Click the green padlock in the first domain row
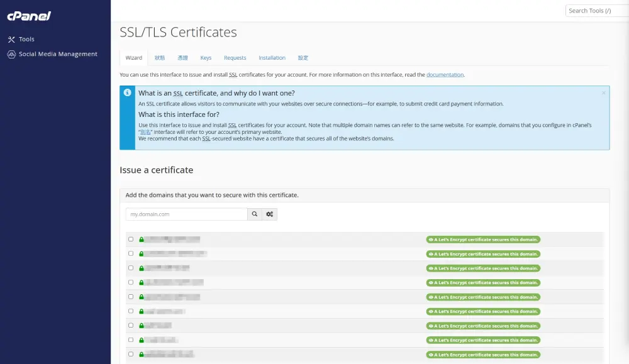 tap(141, 240)
